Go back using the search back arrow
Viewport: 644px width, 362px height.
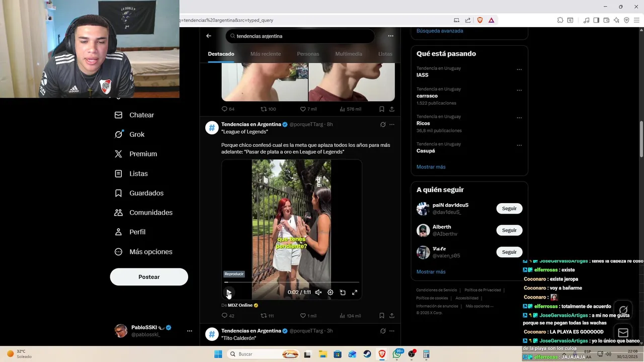tap(209, 36)
